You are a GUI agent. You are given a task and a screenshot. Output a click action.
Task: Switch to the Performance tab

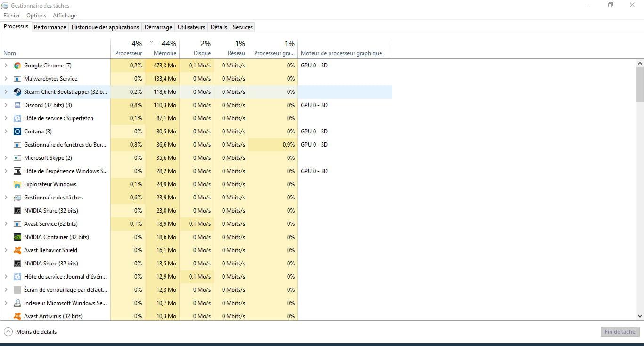click(50, 27)
